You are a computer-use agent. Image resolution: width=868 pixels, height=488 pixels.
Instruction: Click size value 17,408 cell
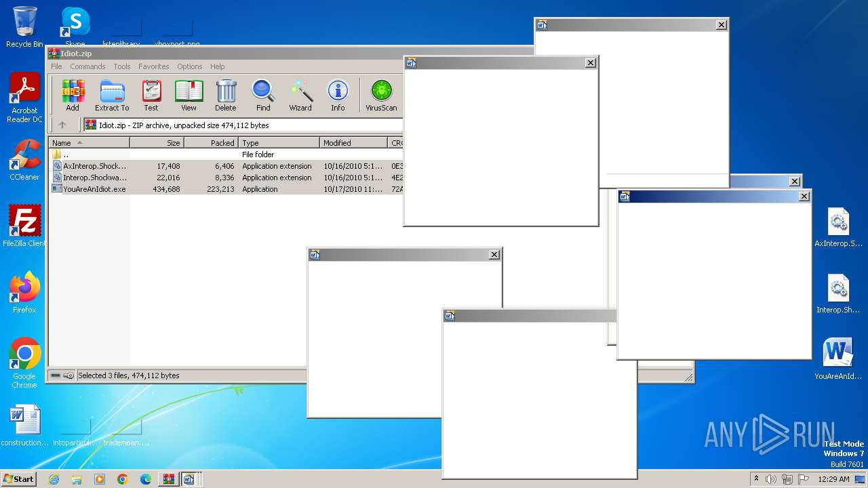click(167, 166)
